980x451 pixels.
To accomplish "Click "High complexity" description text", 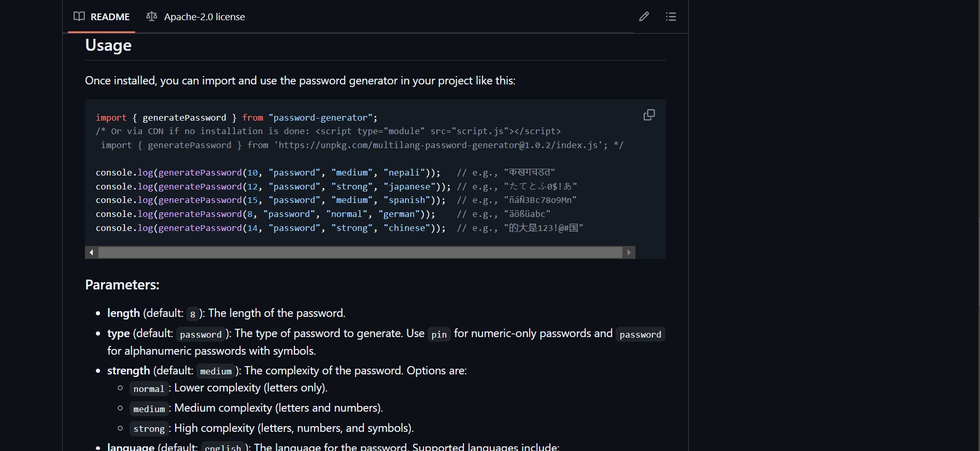I will [x=294, y=428].
